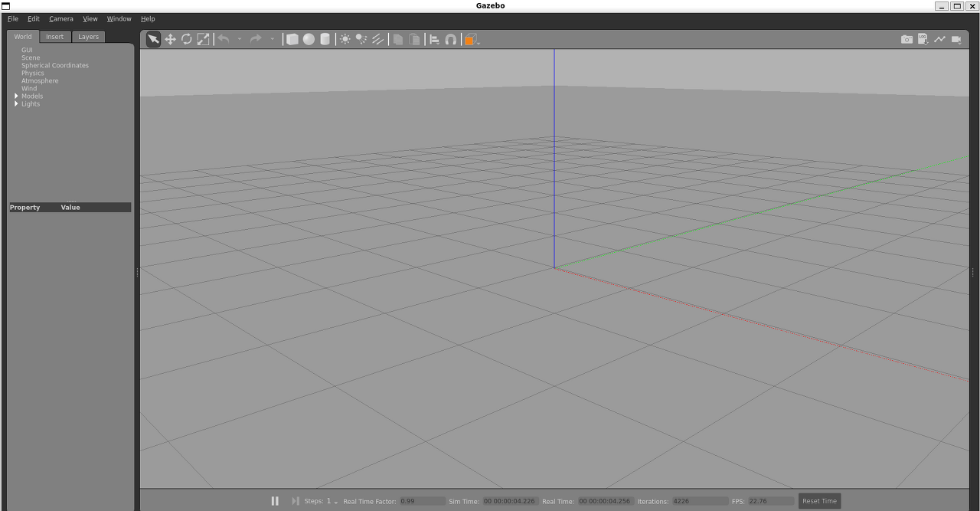The height and width of the screenshot is (511, 980).
Task: Select Scene in the world tree
Action: (31, 57)
